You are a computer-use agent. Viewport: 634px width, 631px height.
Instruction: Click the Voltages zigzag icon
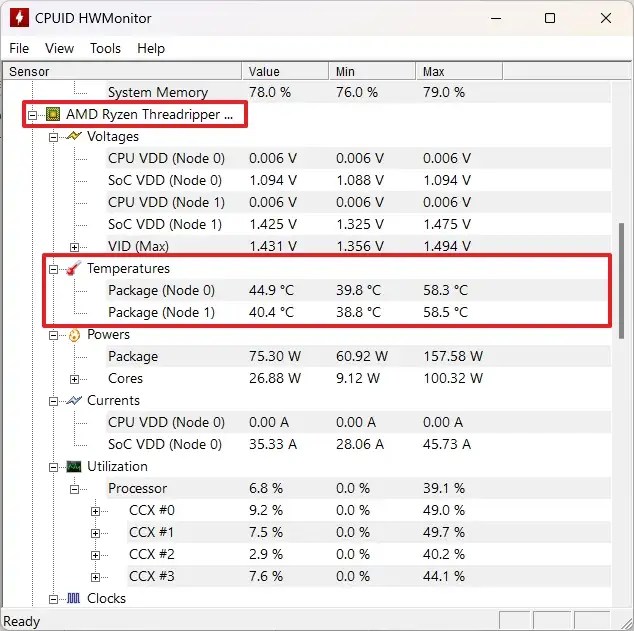(74, 136)
